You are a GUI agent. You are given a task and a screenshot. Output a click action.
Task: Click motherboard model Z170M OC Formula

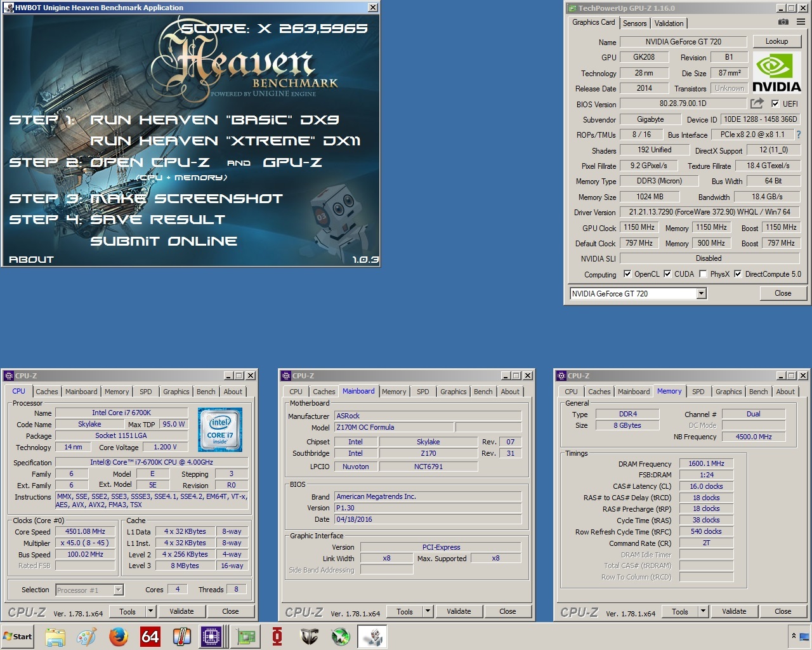394,428
